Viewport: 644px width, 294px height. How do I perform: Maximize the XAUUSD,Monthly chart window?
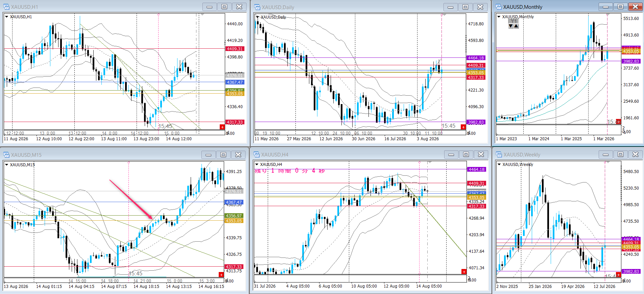[621, 7]
